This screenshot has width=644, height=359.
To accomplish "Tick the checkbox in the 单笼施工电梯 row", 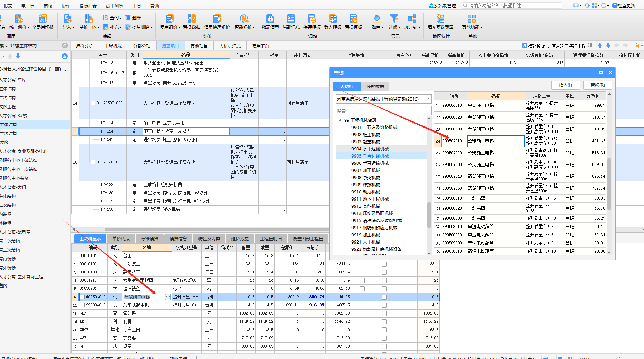I will [x=384, y=297].
